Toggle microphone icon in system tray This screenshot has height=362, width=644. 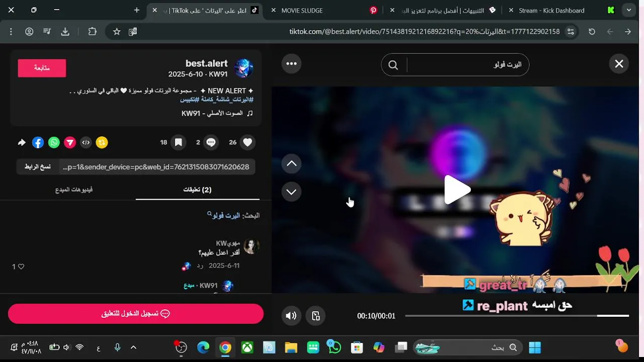point(118,347)
